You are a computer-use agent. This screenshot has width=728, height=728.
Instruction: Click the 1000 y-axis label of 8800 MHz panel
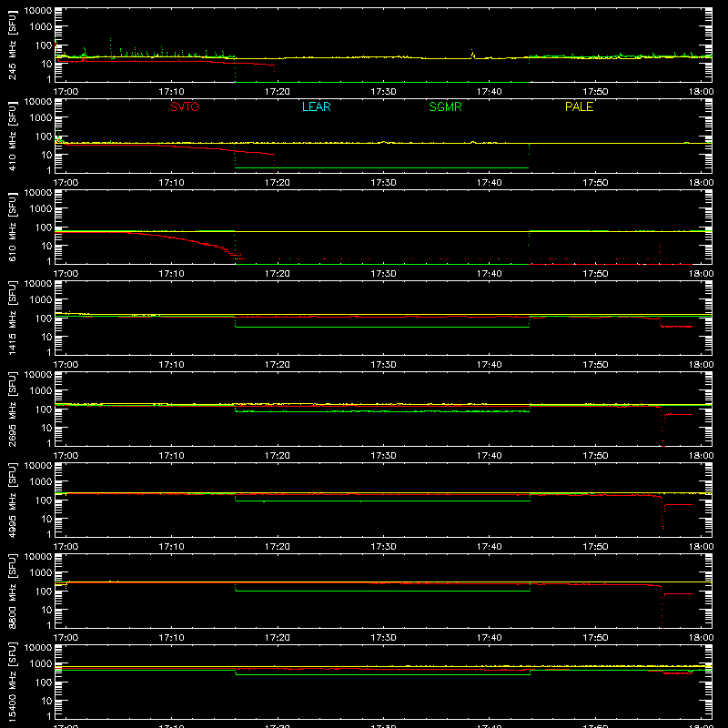pos(41,573)
